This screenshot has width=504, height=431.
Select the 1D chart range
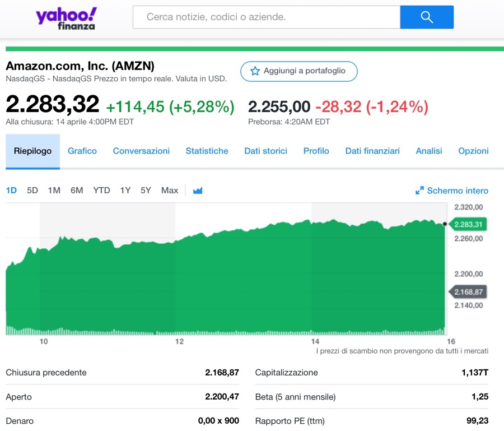(x=11, y=191)
